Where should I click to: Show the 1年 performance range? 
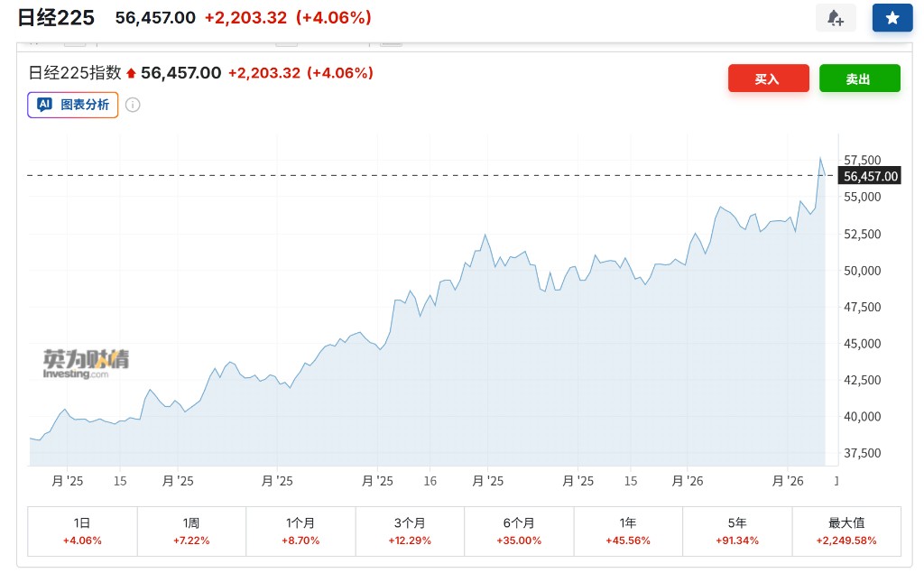tap(628, 531)
